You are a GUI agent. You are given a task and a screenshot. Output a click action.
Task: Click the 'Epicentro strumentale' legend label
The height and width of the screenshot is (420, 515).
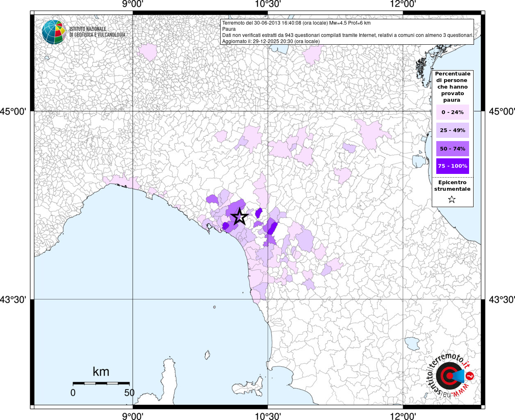(x=452, y=186)
